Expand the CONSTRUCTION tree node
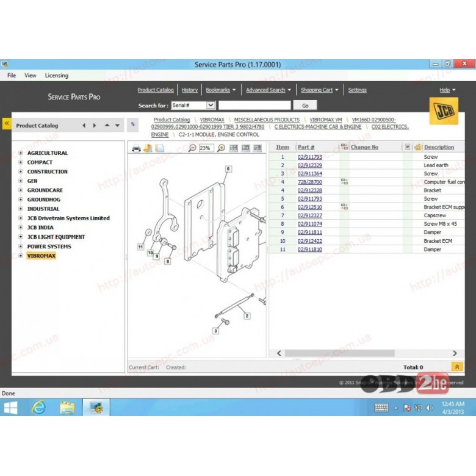476x476 pixels. (x=21, y=171)
